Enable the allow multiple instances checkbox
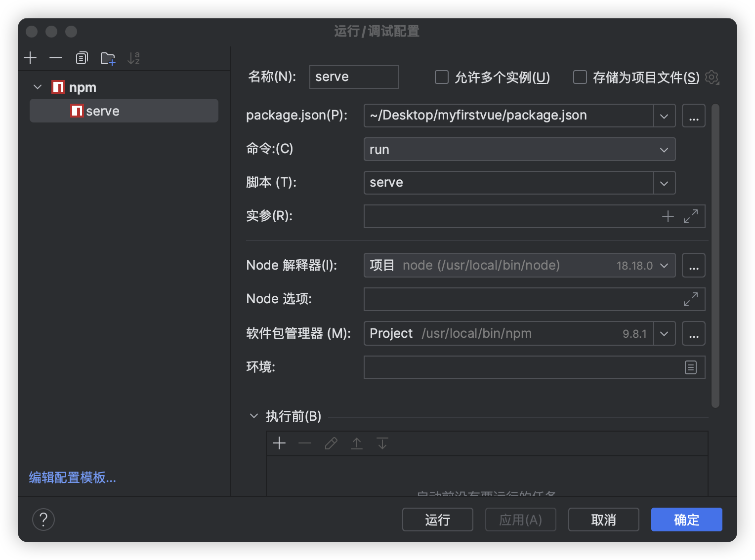755x560 pixels. click(x=441, y=77)
